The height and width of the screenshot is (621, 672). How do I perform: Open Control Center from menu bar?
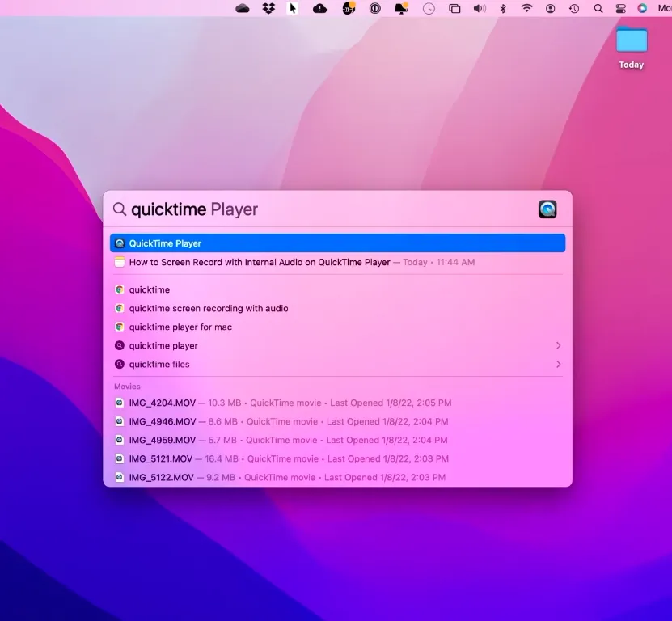tap(620, 9)
